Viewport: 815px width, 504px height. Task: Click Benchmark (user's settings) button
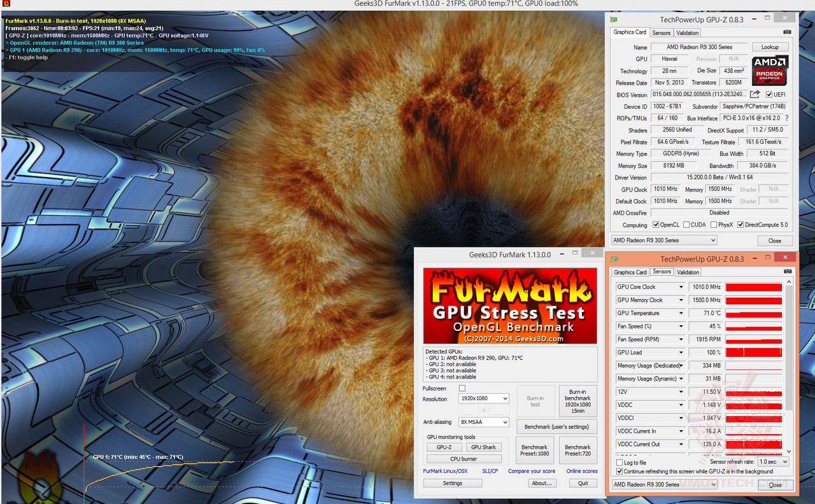point(556,427)
